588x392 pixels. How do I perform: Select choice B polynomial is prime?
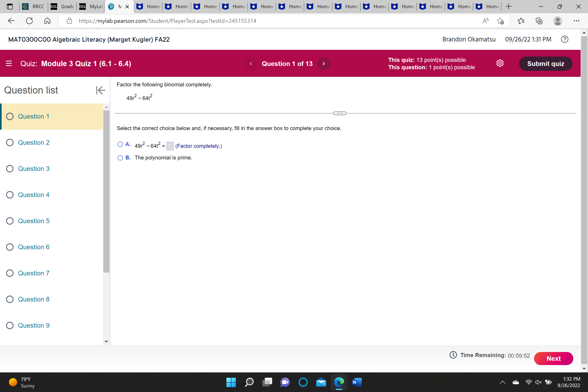coord(120,158)
